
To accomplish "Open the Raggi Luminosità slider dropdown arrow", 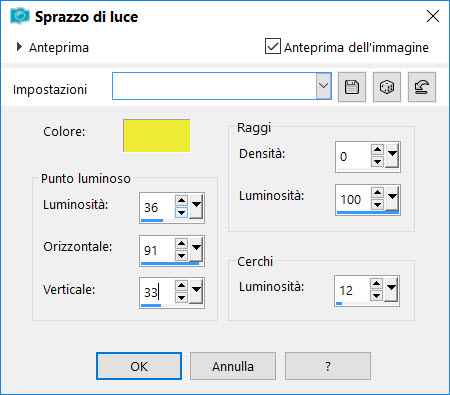I will [393, 198].
